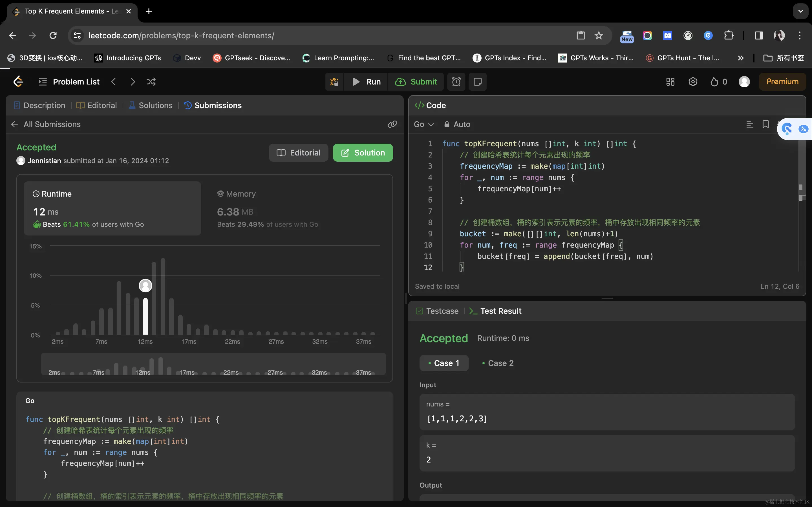The width and height of the screenshot is (812, 507).
Task: Click the format code lines icon
Action: (750, 124)
